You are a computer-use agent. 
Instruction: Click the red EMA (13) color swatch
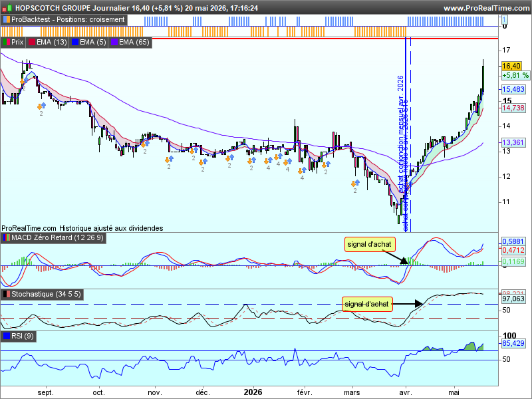[31, 43]
